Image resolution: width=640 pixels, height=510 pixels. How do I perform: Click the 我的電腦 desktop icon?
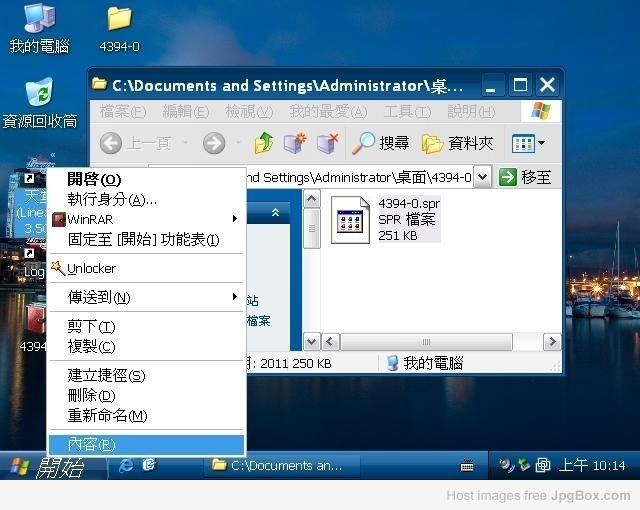39,20
